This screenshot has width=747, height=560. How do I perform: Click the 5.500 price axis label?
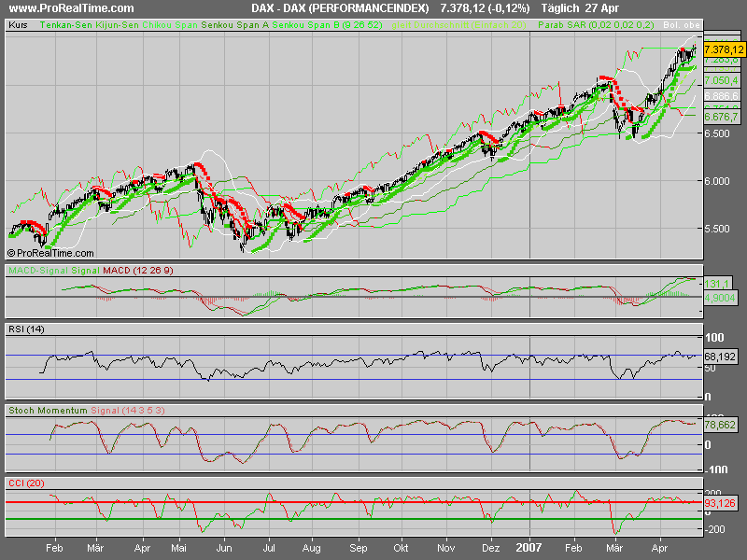click(x=717, y=229)
